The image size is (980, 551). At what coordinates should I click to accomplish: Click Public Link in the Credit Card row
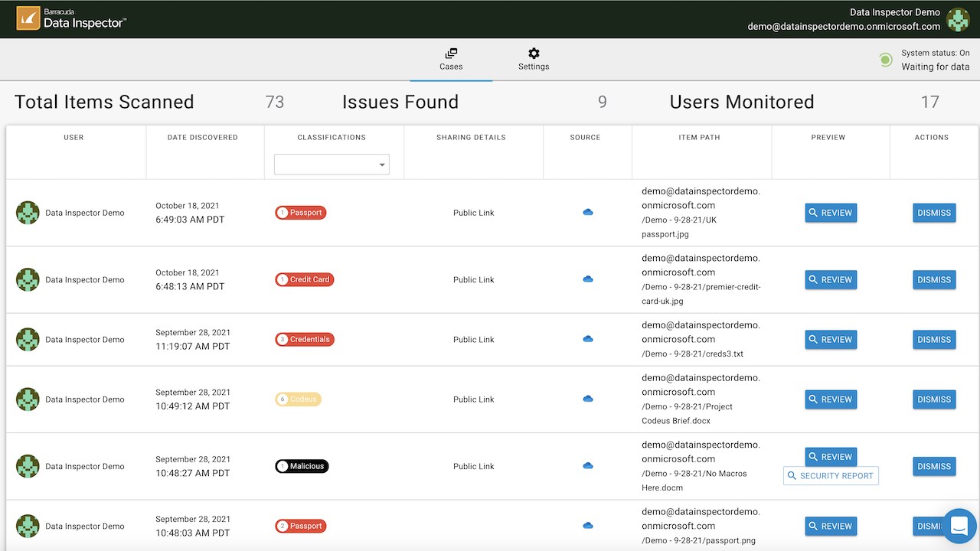(x=474, y=280)
